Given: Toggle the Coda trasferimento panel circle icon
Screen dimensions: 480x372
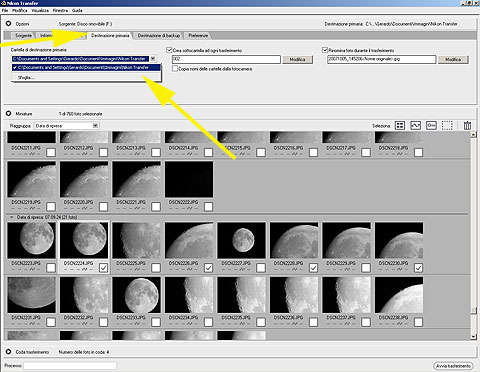Looking at the screenshot, I should point(9,352).
